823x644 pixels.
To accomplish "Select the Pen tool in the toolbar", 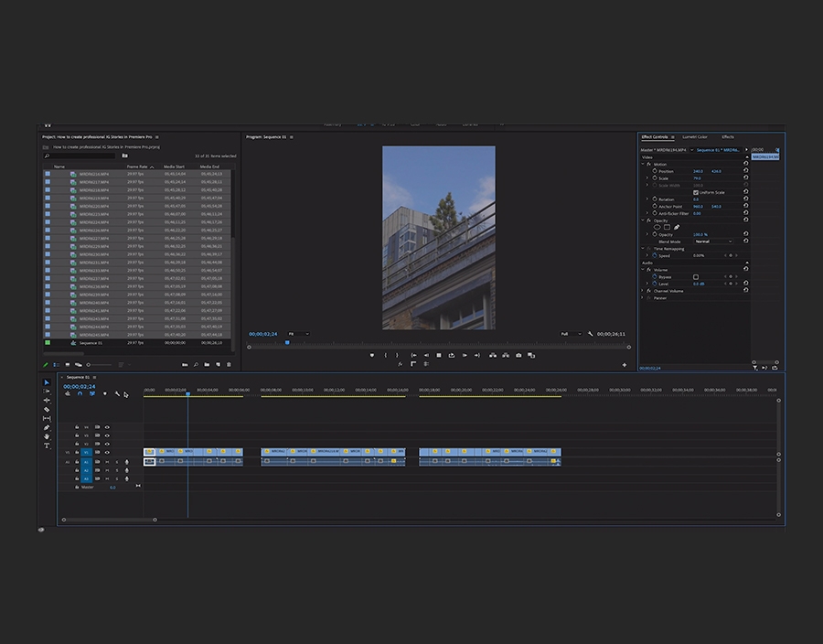I will 47,427.
